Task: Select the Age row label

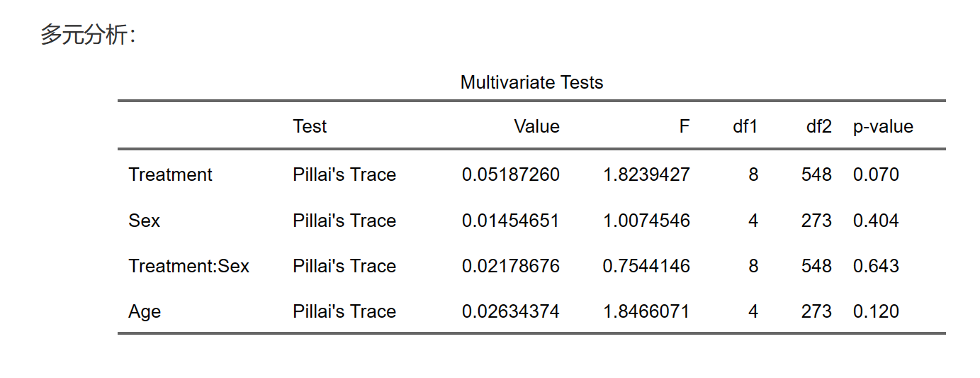Action: tap(145, 312)
